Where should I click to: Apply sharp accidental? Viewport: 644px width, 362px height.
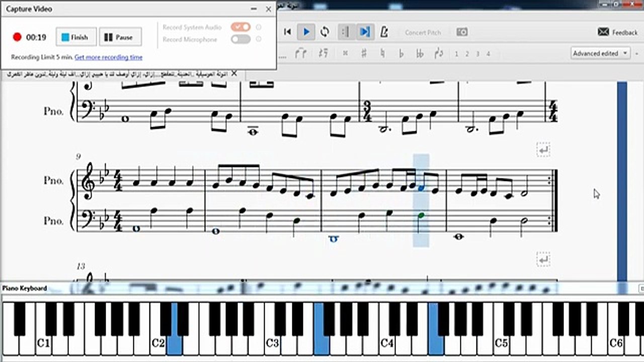pyautogui.click(x=364, y=53)
